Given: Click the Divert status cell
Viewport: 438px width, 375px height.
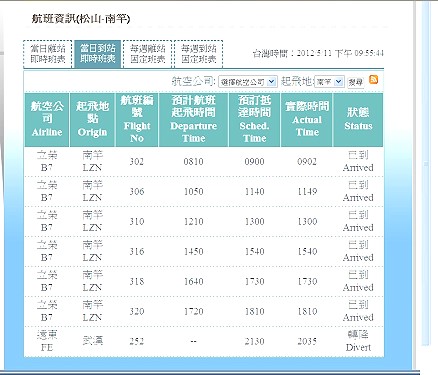Looking at the screenshot, I should click(x=358, y=341).
